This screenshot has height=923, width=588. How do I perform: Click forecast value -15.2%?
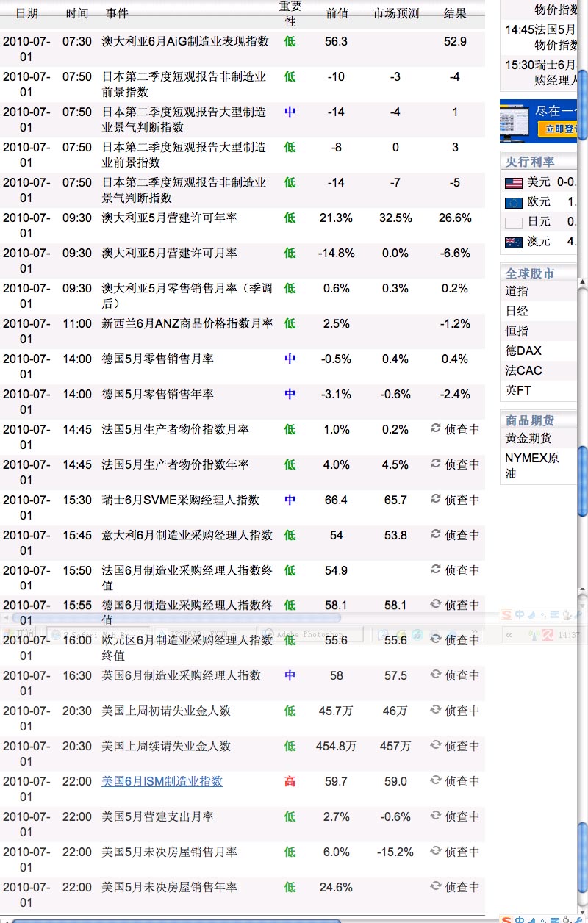pyautogui.click(x=395, y=852)
